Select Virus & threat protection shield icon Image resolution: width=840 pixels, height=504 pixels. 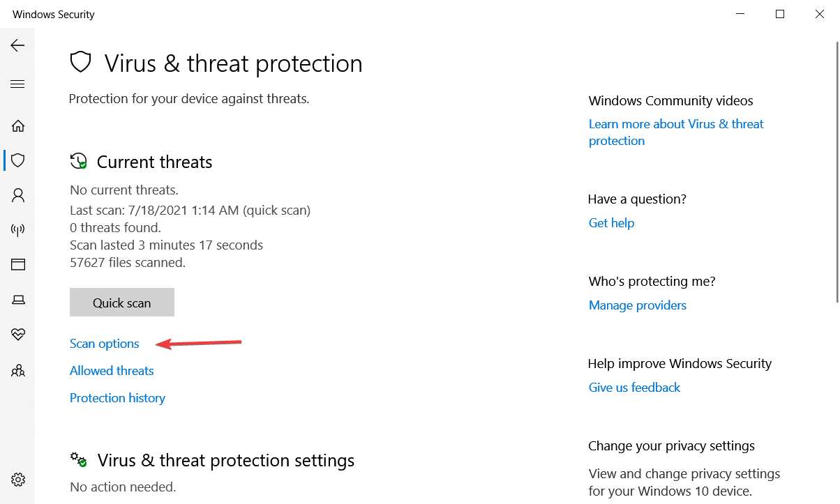pos(18,160)
